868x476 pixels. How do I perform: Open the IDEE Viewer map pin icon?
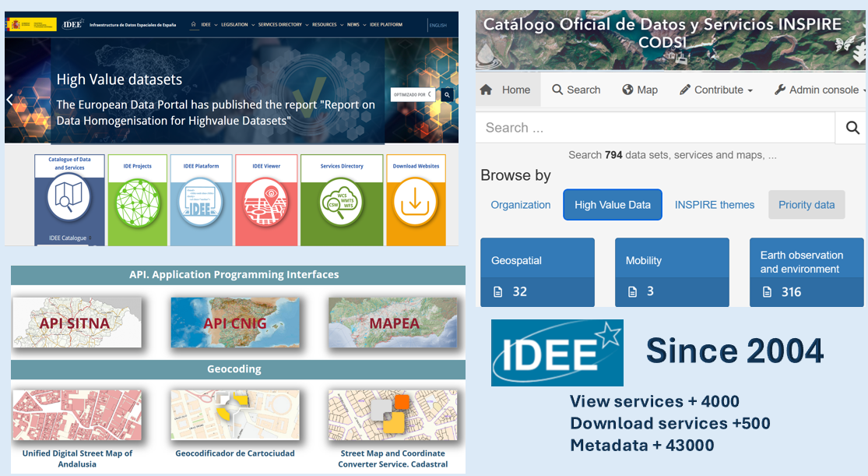(x=266, y=203)
